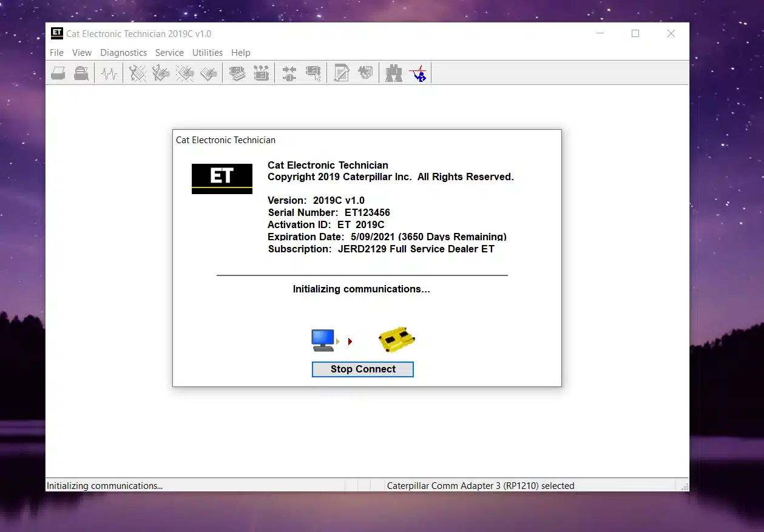Click the document with pencil toolbar icon
This screenshot has width=764, height=532.
click(x=342, y=74)
